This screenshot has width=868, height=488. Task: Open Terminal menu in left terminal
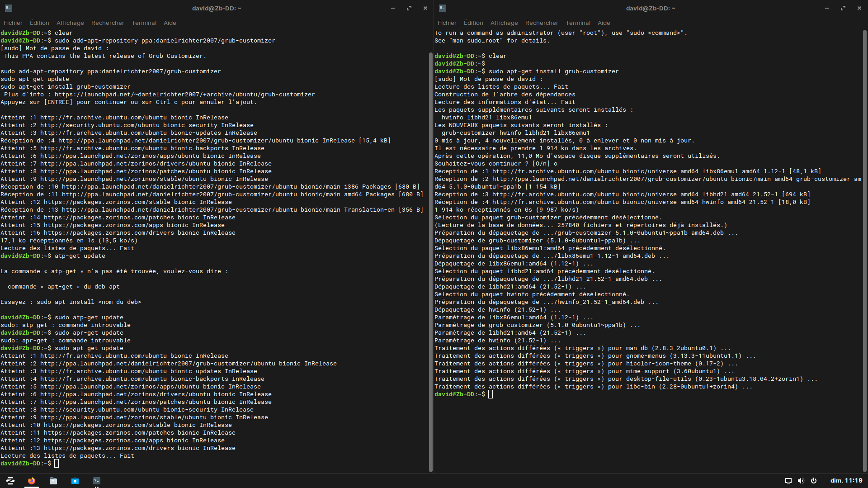[x=144, y=23]
